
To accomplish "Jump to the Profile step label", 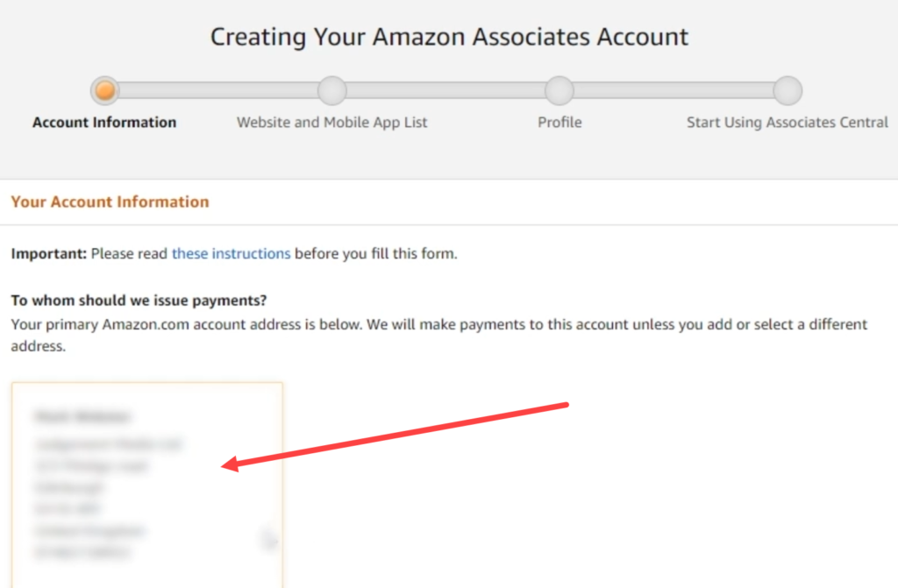I will tap(559, 123).
